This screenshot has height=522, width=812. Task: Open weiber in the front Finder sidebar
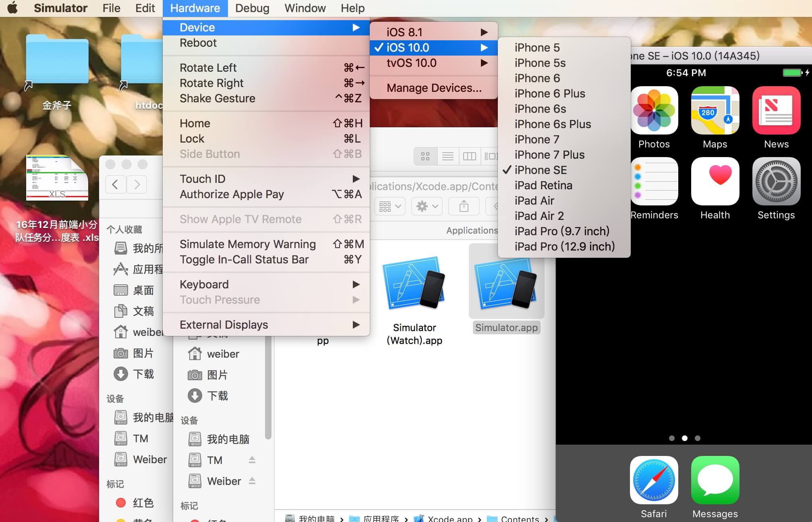tap(213, 354)
